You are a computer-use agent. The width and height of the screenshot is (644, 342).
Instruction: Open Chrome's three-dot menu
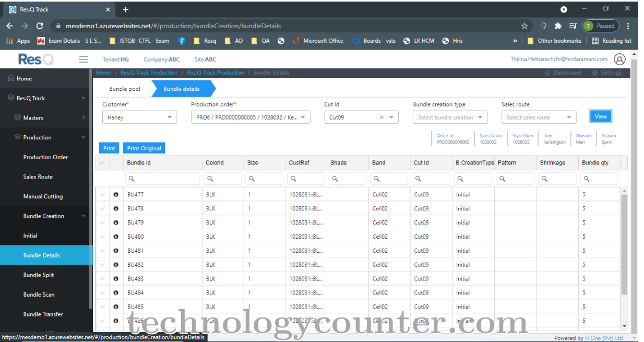628,26
